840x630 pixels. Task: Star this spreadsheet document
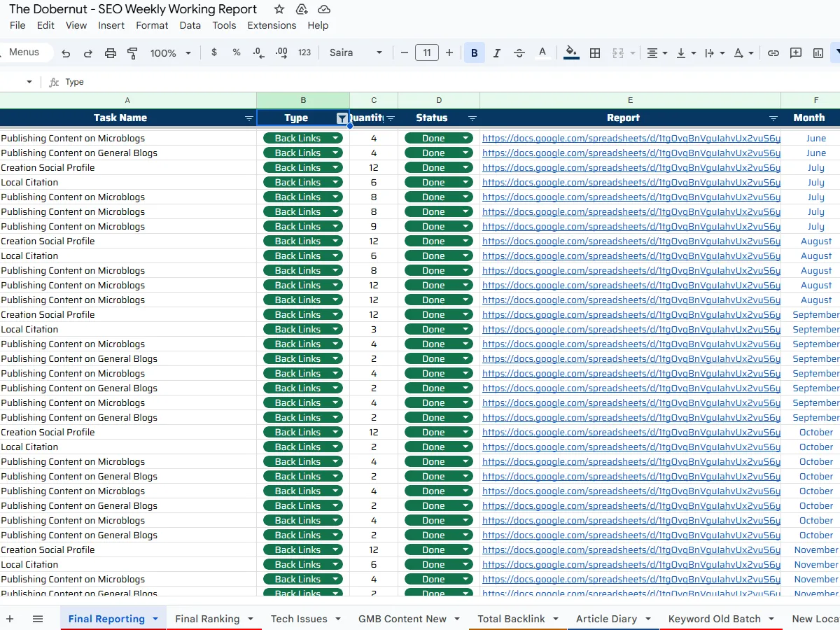279,10
